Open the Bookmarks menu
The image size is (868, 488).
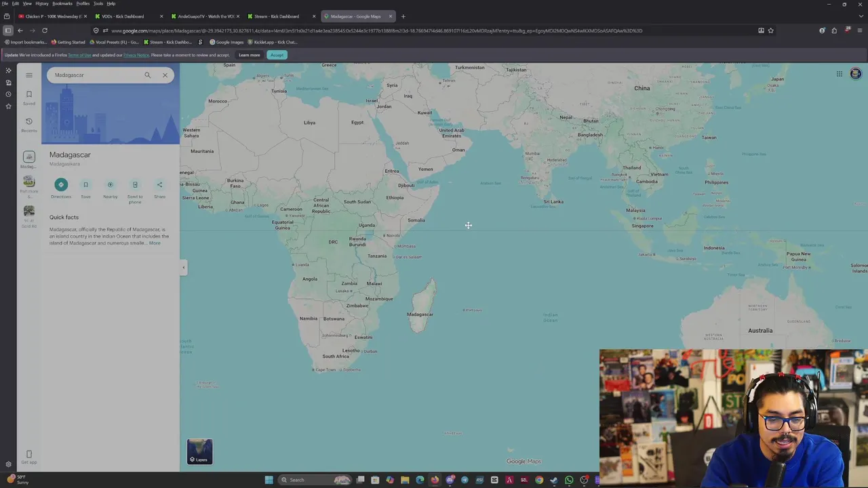(62, 3)
